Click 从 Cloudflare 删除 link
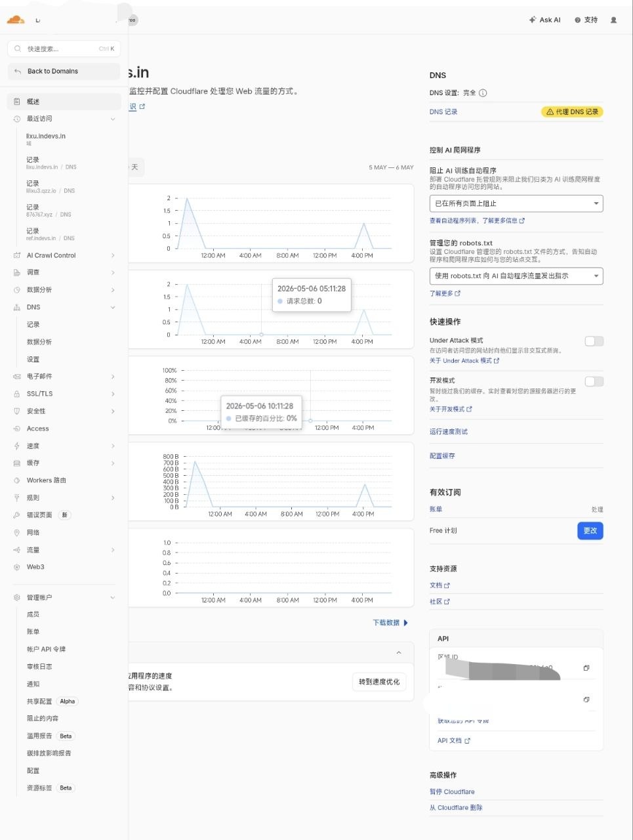The width and height of the screenshot is (633, 840). (456, 808)
